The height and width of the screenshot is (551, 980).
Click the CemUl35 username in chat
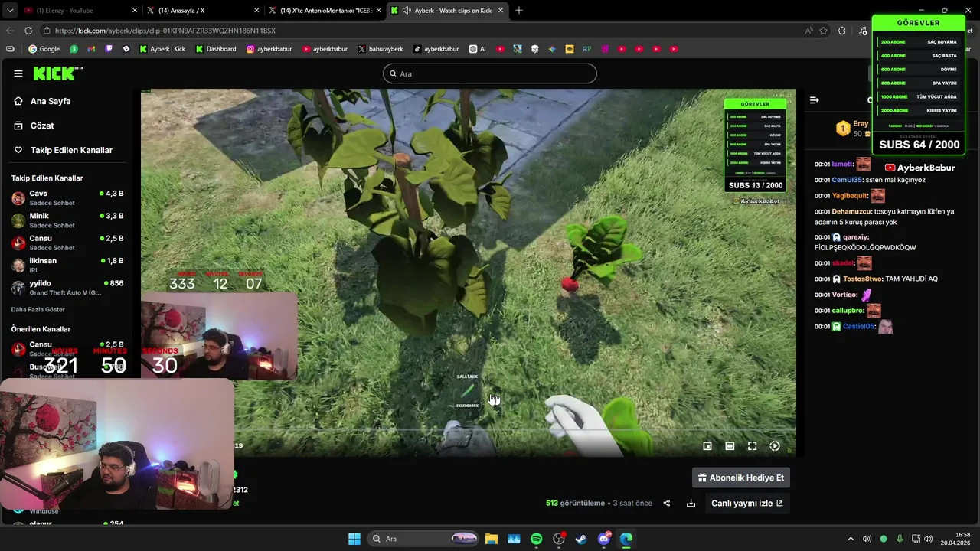(x=847, y=181)
